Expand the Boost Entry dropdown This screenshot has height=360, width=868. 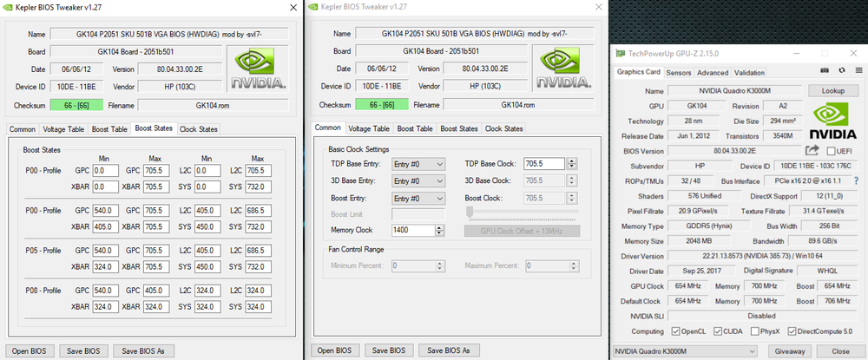418,198
